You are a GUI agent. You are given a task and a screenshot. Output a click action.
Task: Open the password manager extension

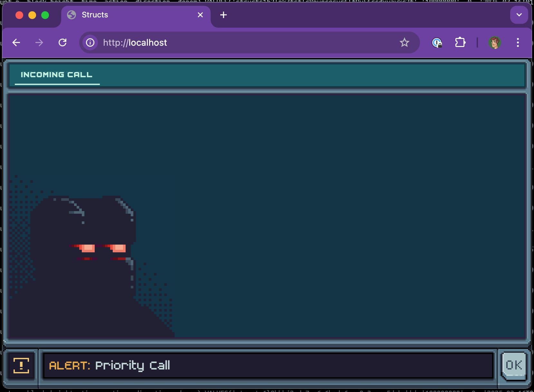click(x=437, y=42)
